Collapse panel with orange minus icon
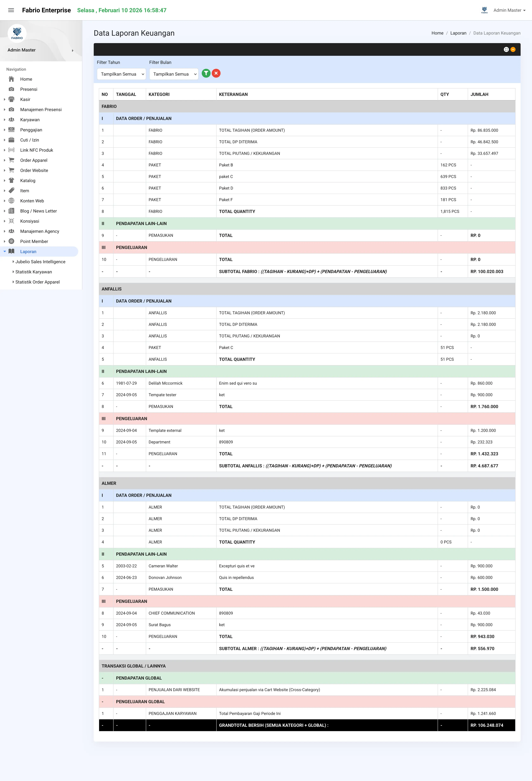 (513, 49)
